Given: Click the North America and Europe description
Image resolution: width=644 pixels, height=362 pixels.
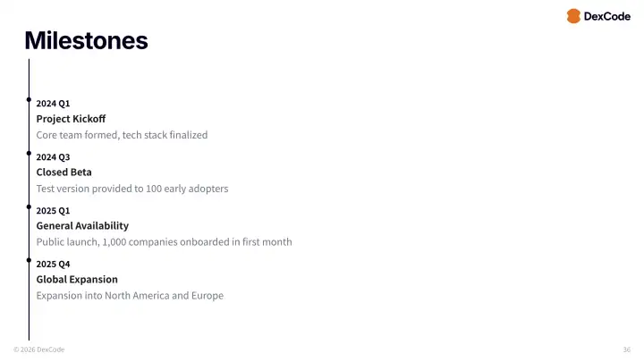Looking at the screenshot, I should (130, 296).
